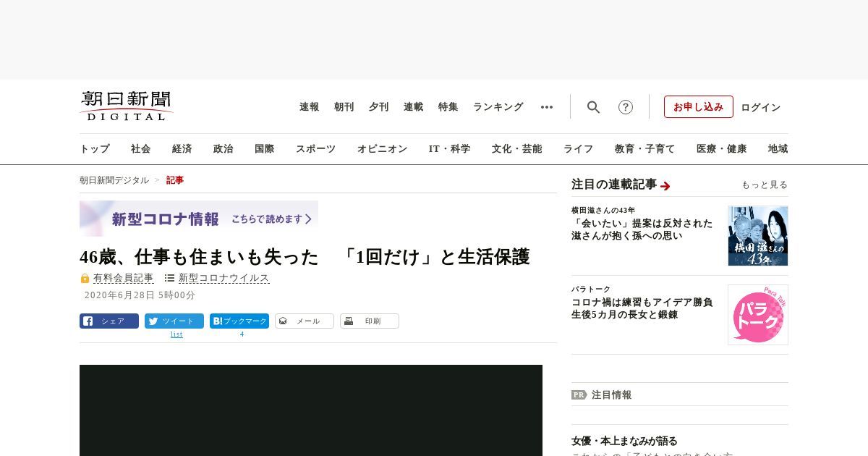Go to 社会 section tab
This screenshot has height=456, width=868.
tap(141, 149)
